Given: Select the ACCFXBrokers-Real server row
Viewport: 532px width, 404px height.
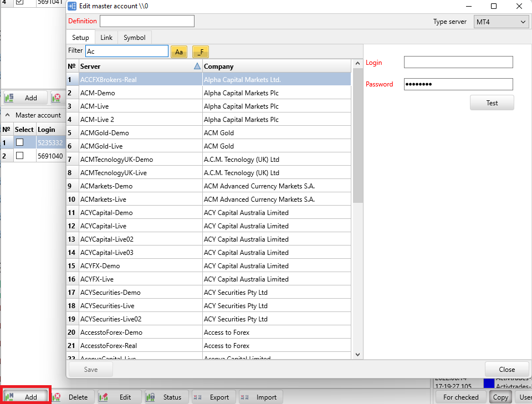Looking at the screenshot, I should (209, 80).
